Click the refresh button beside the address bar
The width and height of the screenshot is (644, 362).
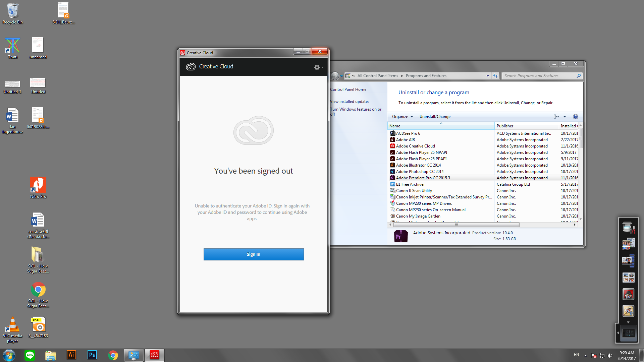[x=495, y=76]
